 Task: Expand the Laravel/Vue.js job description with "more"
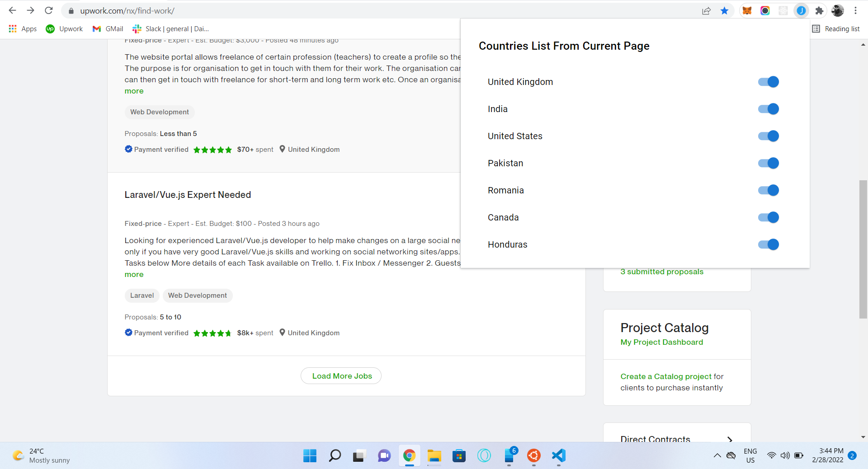click(x=133, y=274)
